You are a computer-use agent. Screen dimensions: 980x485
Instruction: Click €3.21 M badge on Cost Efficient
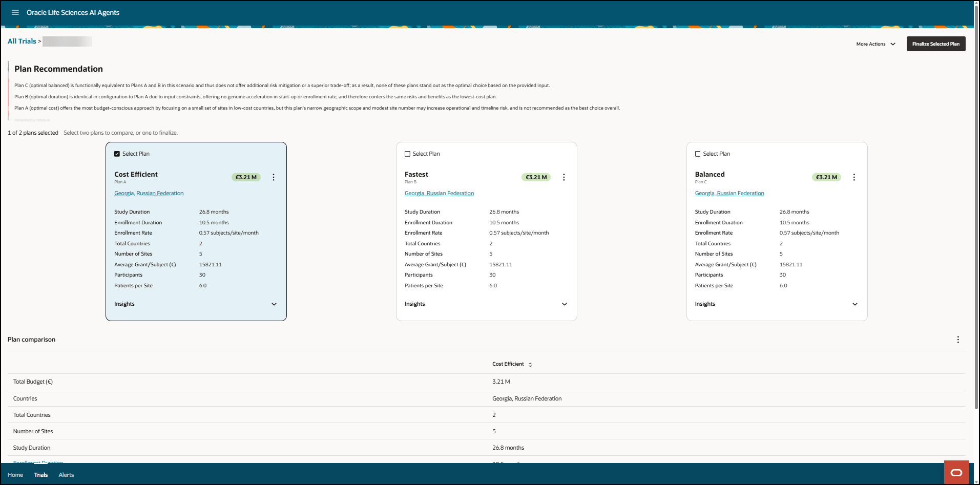coord(246,177)
